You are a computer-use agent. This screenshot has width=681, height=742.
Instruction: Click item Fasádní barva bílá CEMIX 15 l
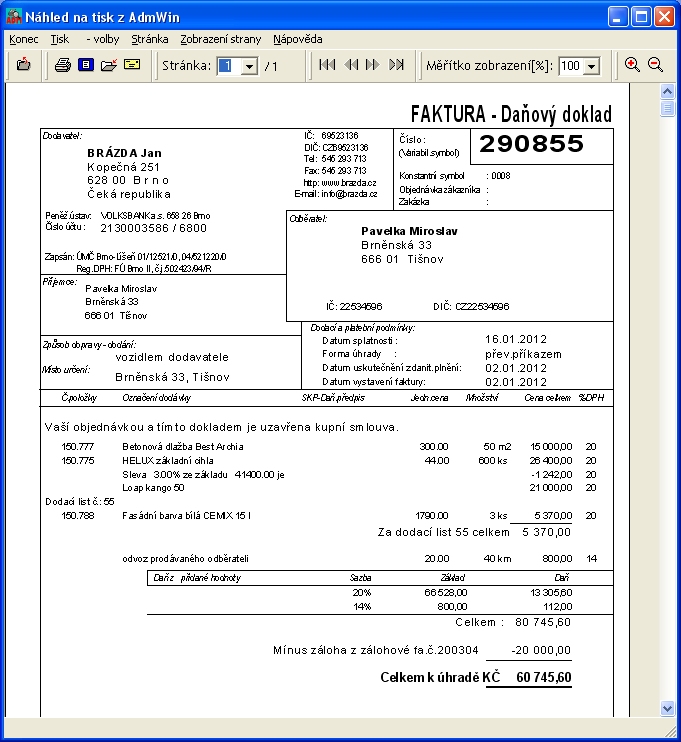tap(186, 515)
